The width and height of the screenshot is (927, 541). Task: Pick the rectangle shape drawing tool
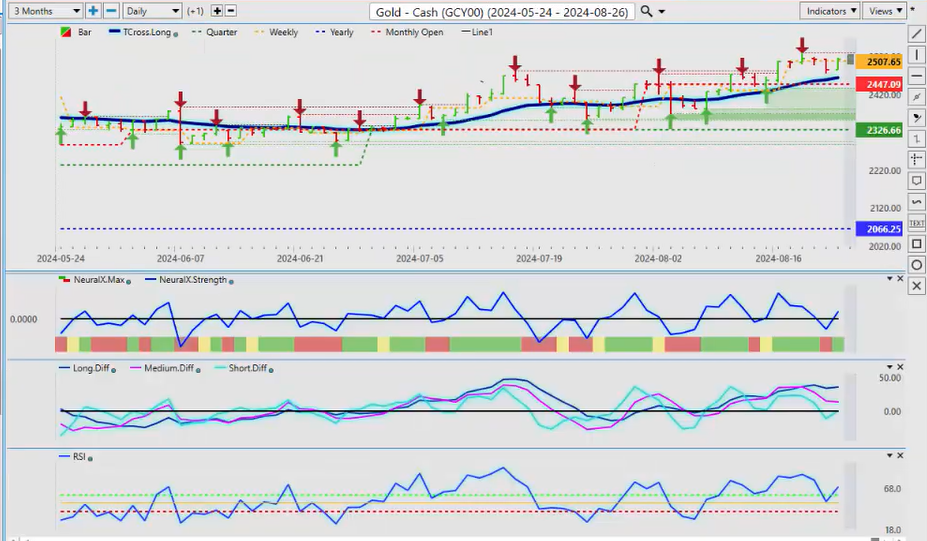coord(917,243)
